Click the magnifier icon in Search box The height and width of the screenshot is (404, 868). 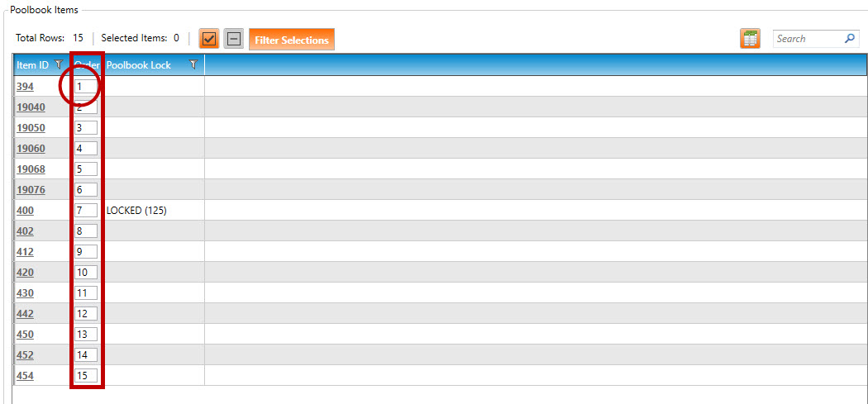pyautogui.click(x=849, y=39)
